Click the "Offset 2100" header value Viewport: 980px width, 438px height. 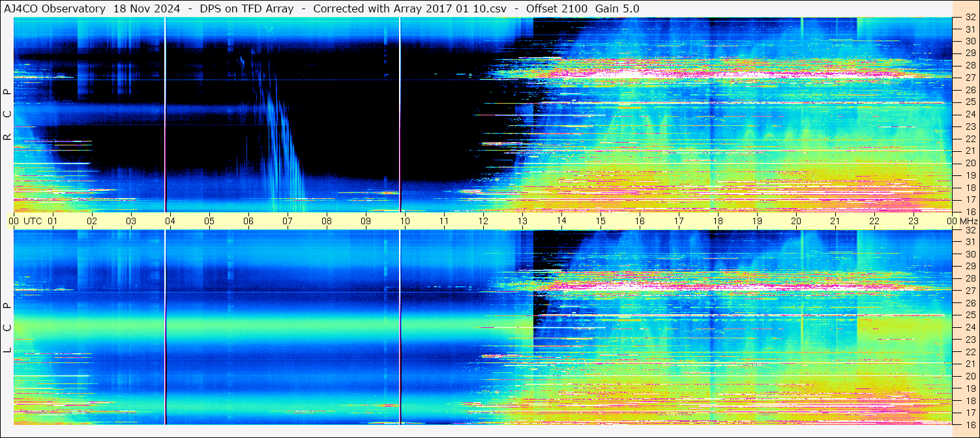pyautogui.click(x=557, y=9)
